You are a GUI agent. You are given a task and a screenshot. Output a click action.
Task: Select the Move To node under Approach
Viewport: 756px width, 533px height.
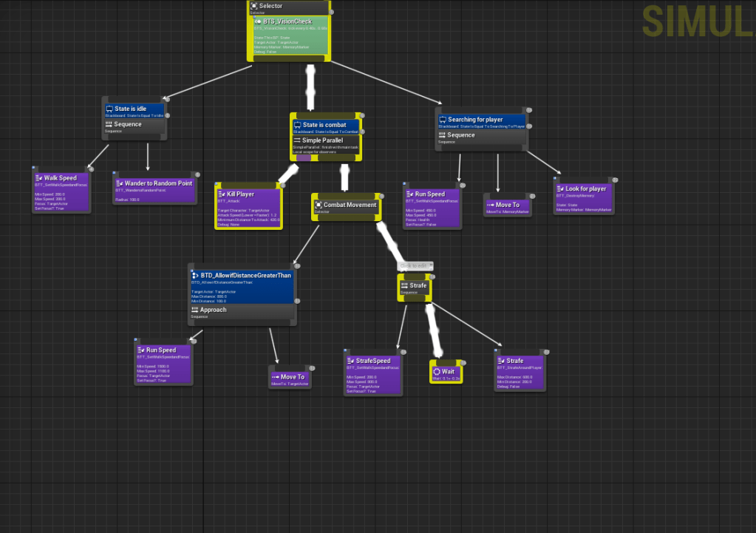tap(289, 378)
